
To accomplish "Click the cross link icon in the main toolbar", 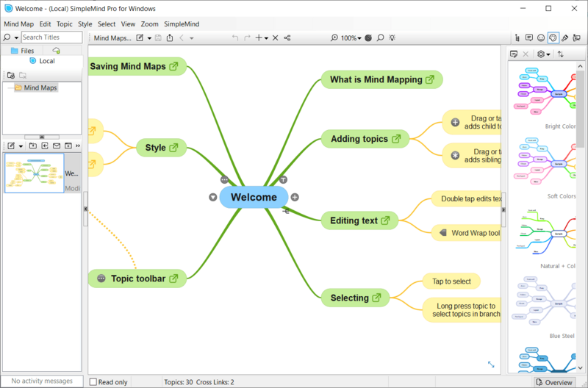I will coord(287,38).
